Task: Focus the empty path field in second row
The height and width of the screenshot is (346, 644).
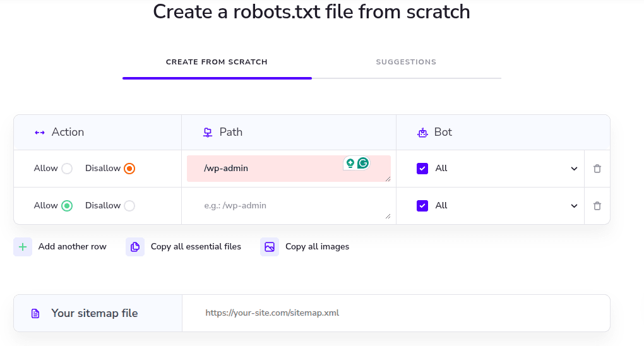Action: (x=289, y=206)
